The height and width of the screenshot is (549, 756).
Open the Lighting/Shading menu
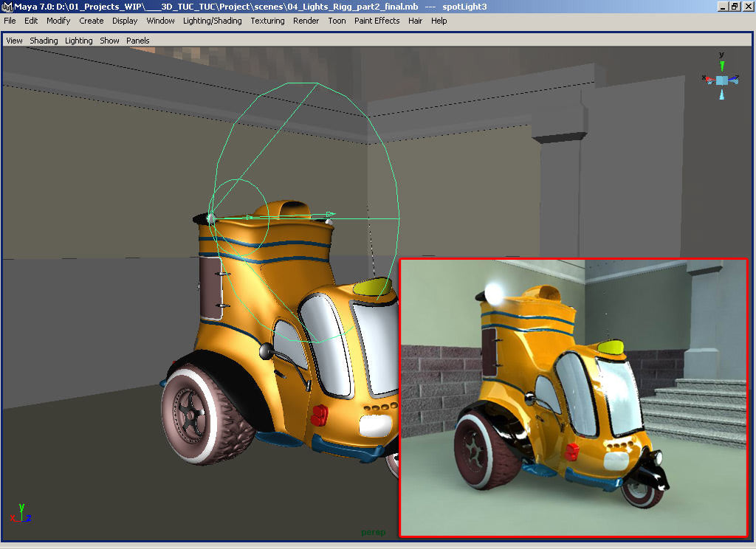[x=212, y=21]
